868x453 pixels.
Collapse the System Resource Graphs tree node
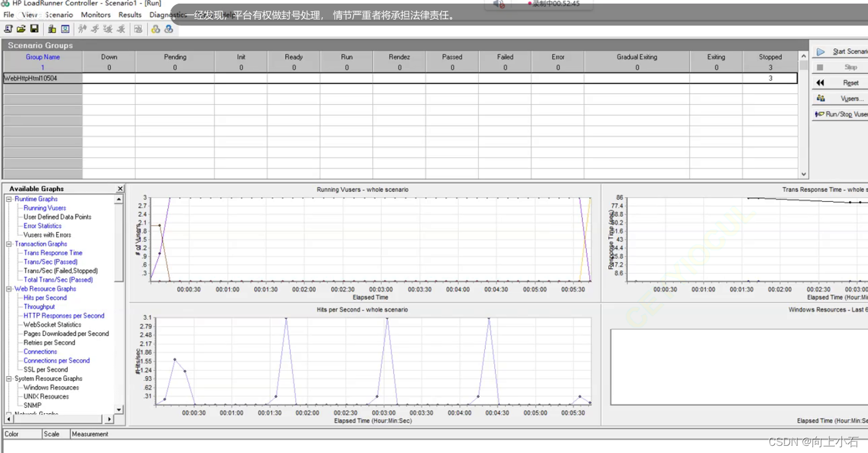[x=9, y=379]
